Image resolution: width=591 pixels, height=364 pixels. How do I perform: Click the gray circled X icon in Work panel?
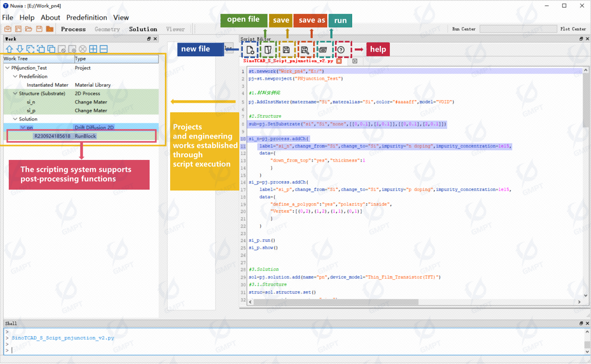click(x=83, y=49)
